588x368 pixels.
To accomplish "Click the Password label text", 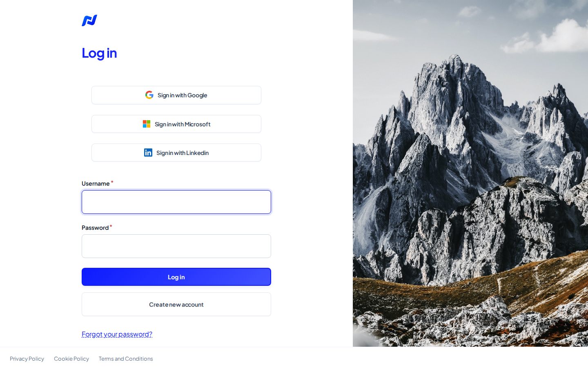I will coord(95,228).
